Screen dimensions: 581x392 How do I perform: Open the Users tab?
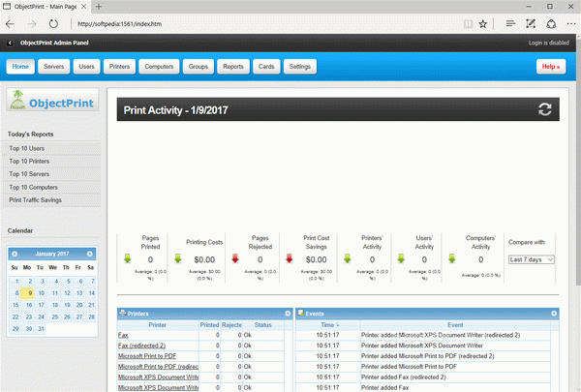point(87,67)
